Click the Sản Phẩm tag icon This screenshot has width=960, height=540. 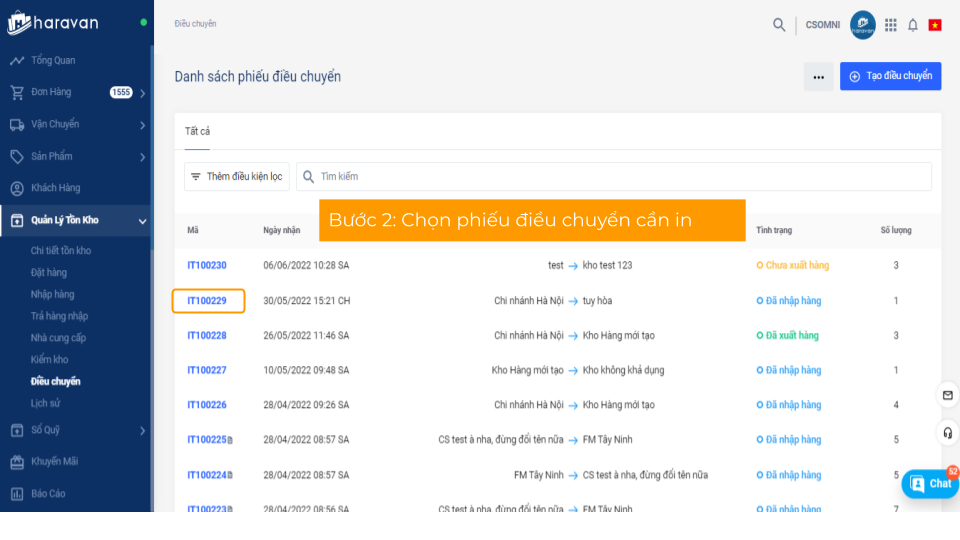click(17, 157)
